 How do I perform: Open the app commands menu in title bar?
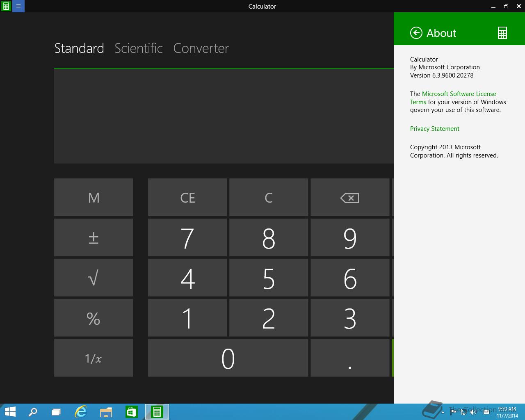click(18, 6)
